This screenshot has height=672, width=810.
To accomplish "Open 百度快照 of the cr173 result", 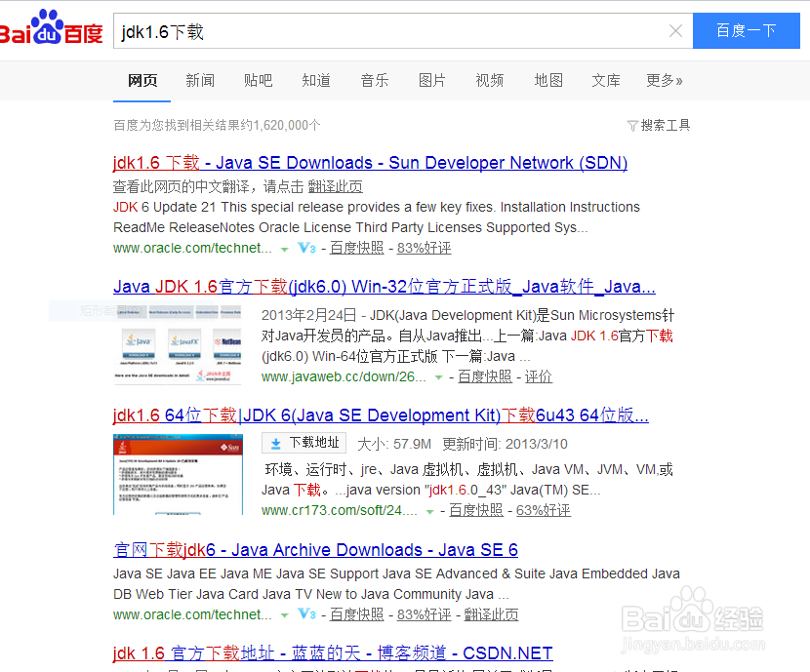I will point(476,510).
